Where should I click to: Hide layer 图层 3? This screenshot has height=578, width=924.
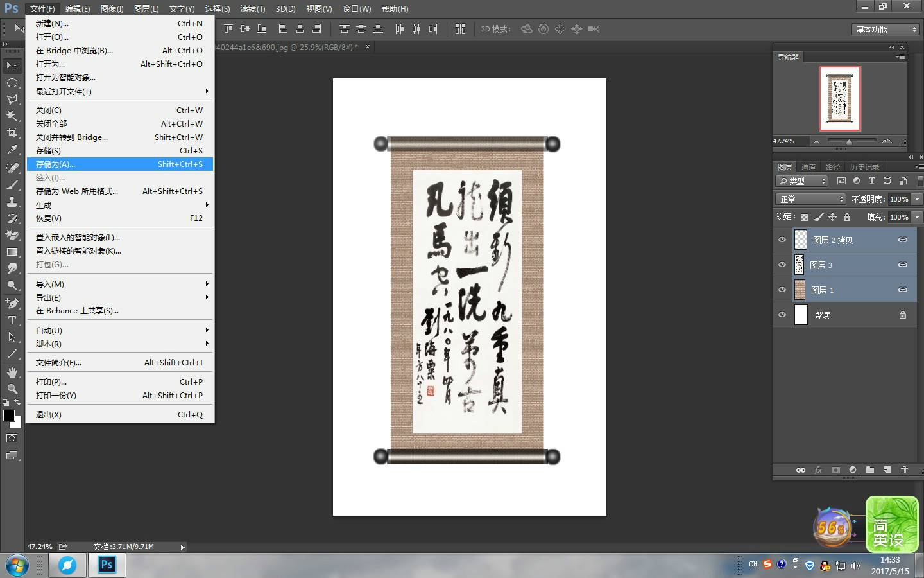(x=782, y=265)
